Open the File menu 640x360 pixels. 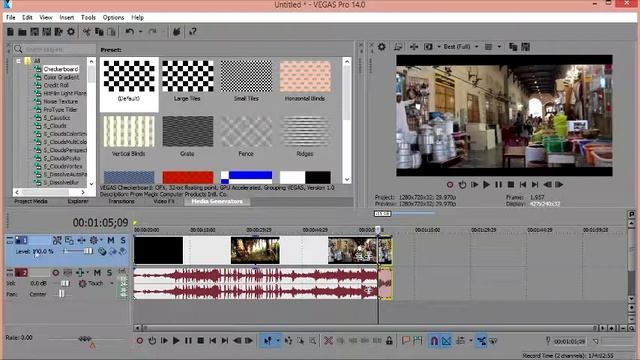tap(11, 18)
